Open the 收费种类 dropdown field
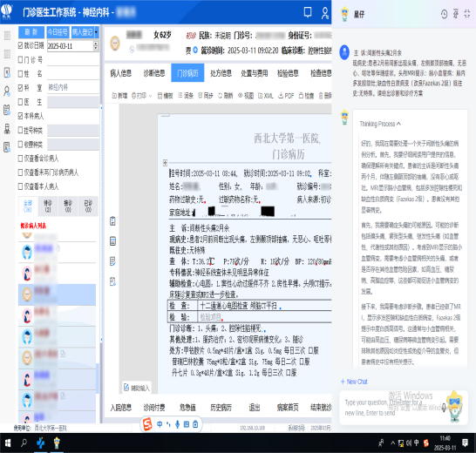 (73, 145)
